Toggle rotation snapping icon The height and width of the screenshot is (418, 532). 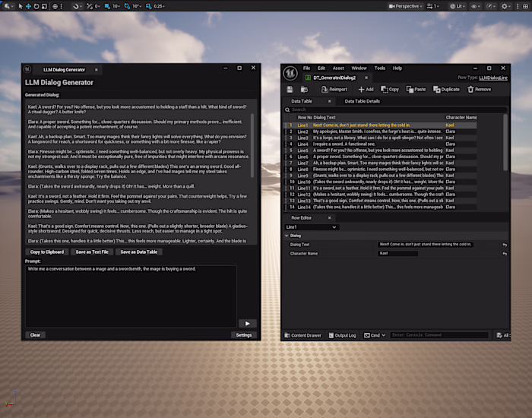click(x=127, y=6)
